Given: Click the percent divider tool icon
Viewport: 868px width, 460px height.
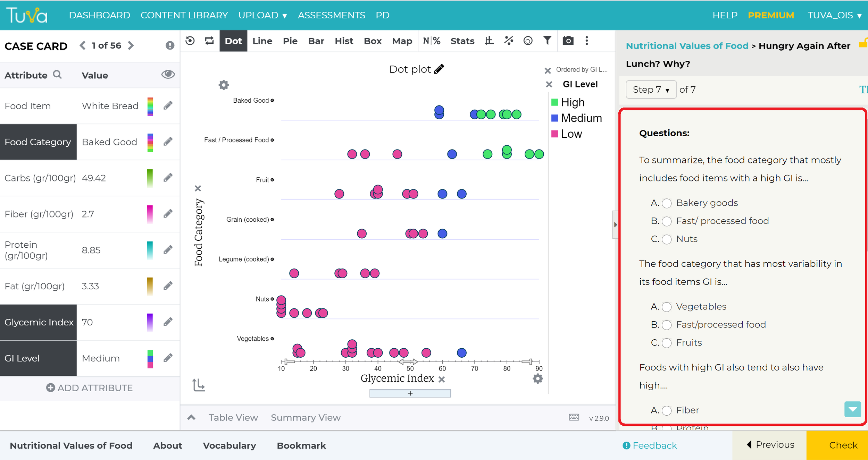Looking at the screenshot, I should tap(509, 41).
